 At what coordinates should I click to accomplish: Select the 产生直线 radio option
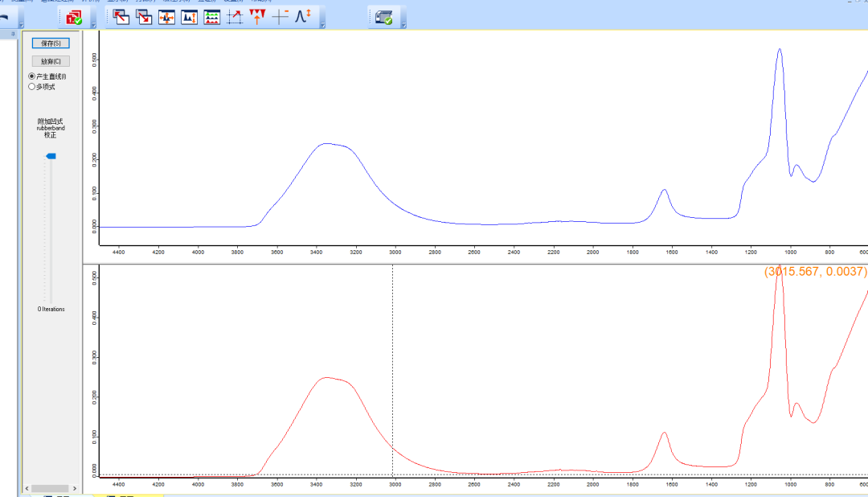(x=32, y=76)
